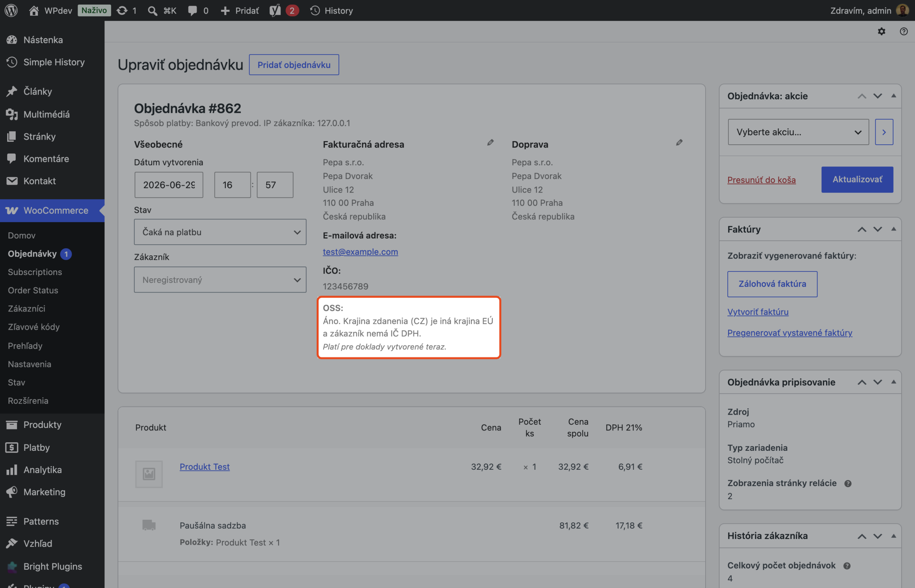Image resolution: width=915 pixels, height=588 pixels.
Task: Open the Vyberte akciu dropdown
Action: point(798,132)
